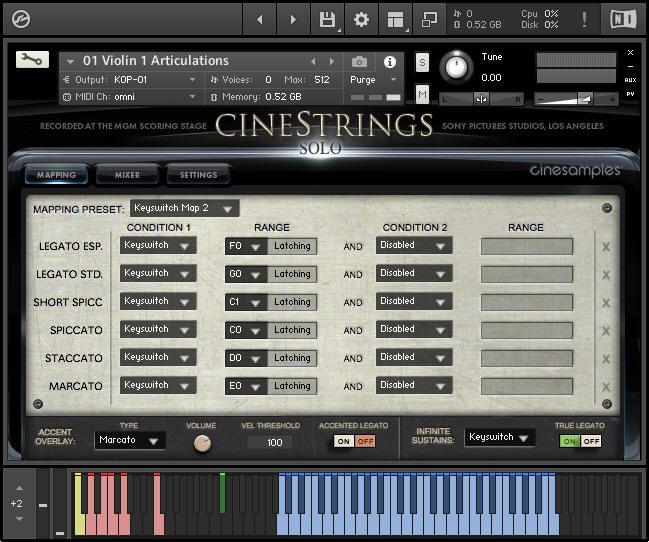The image size is (649, 542).
Task: Open Infinite Sustains Keyswitch dropdown
Action: click(499, 437)
